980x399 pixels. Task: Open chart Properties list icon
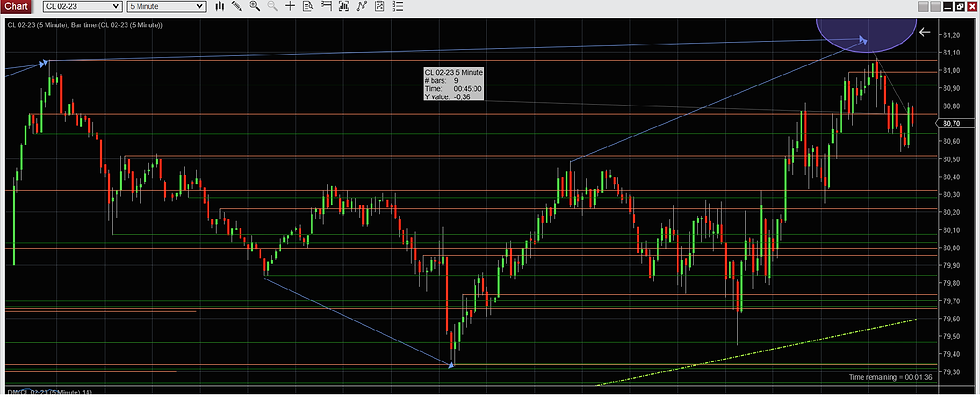pyautogui.click(x=397, y=6)
